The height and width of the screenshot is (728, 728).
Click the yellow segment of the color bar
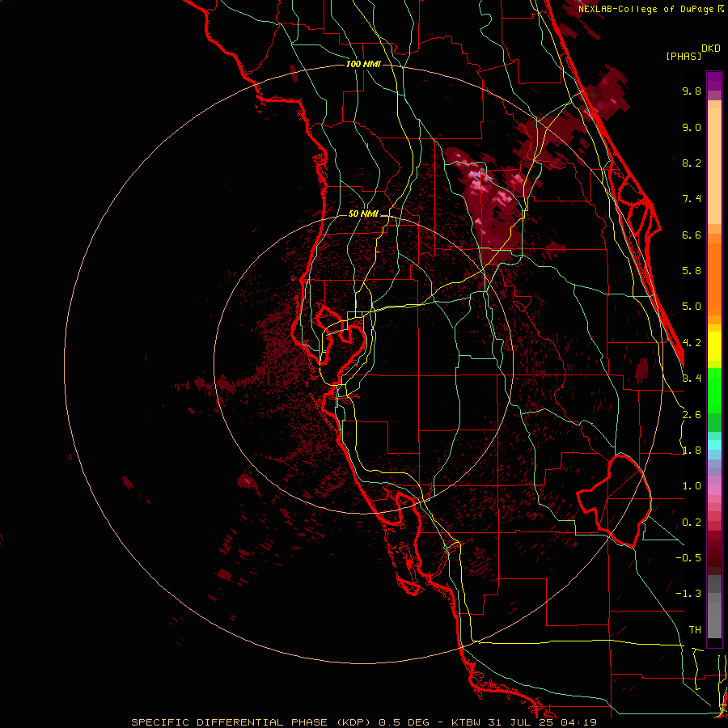[x=714, y=346]
